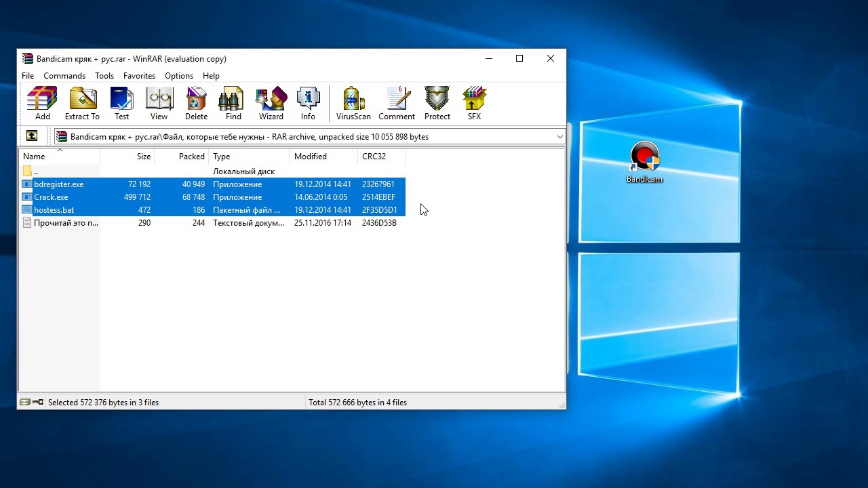
Task: Click the Add toolbar icon
Action: tap(42, 104)
